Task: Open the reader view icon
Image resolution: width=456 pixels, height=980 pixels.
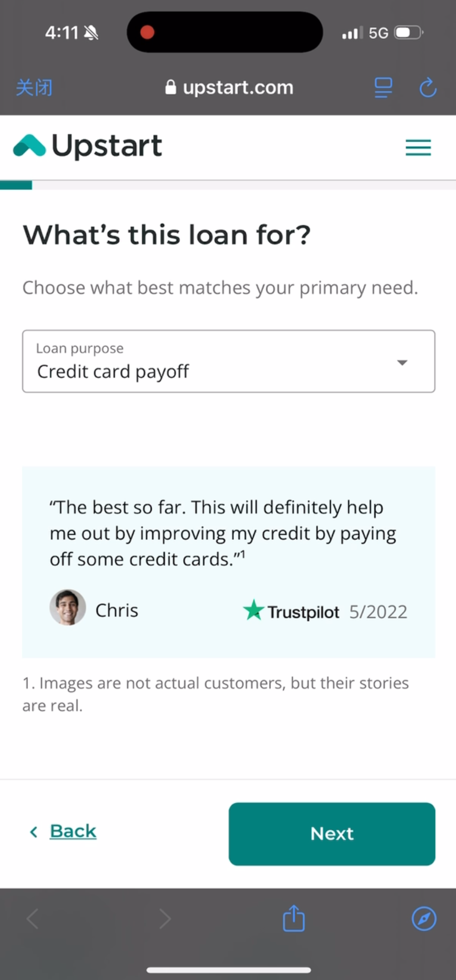Action: 383,87
